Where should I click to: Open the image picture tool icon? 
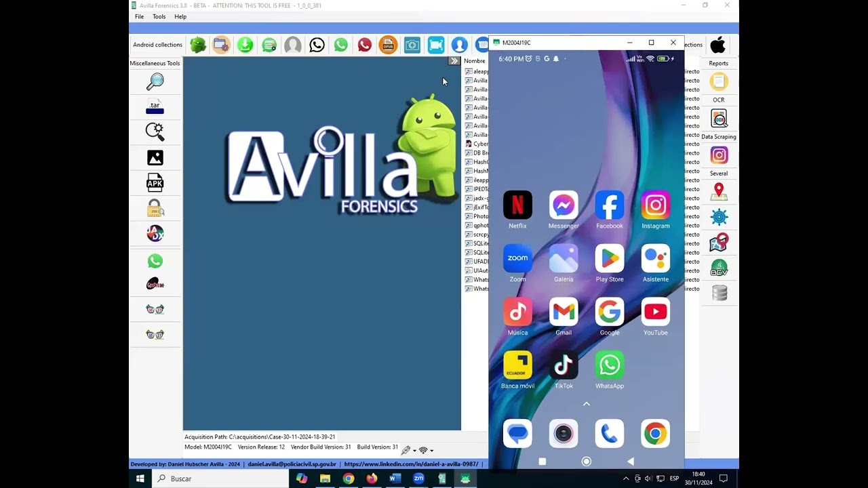coord(155,158)
